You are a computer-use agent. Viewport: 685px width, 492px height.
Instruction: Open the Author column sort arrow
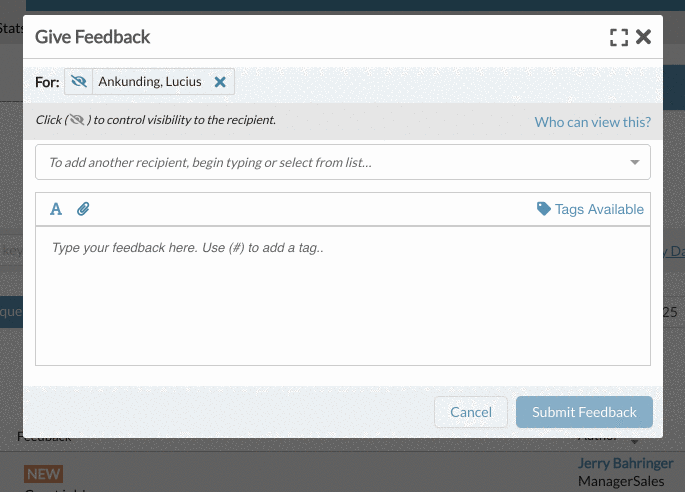pyautogui.click(x=635, y=442)
